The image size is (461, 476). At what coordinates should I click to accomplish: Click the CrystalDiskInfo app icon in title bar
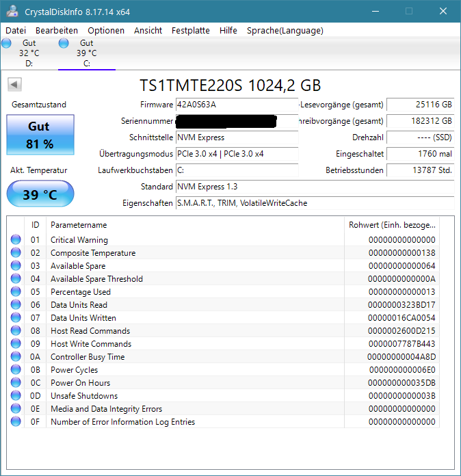point(12,11)
